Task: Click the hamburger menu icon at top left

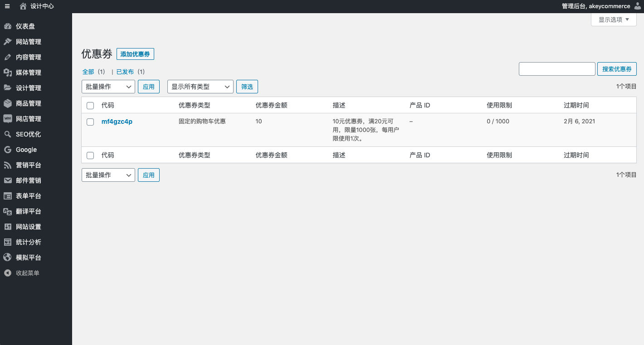Action: point(7,6)
